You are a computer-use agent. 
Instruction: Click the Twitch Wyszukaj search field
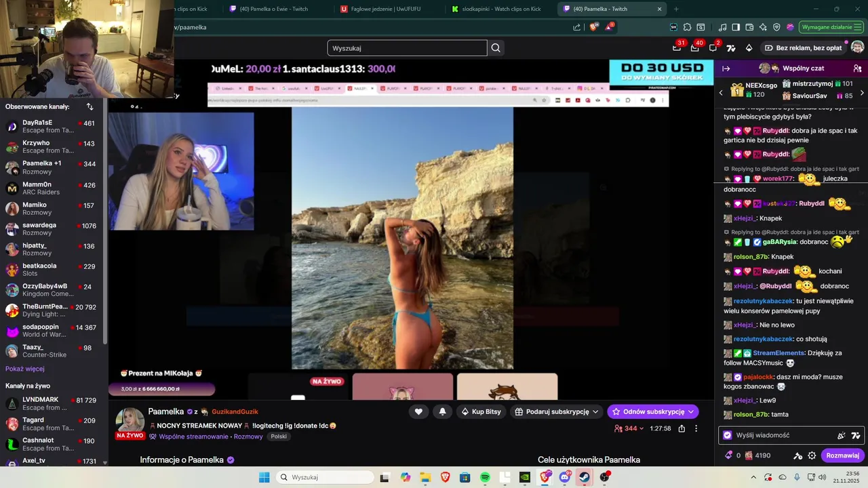tap(407, 48)
